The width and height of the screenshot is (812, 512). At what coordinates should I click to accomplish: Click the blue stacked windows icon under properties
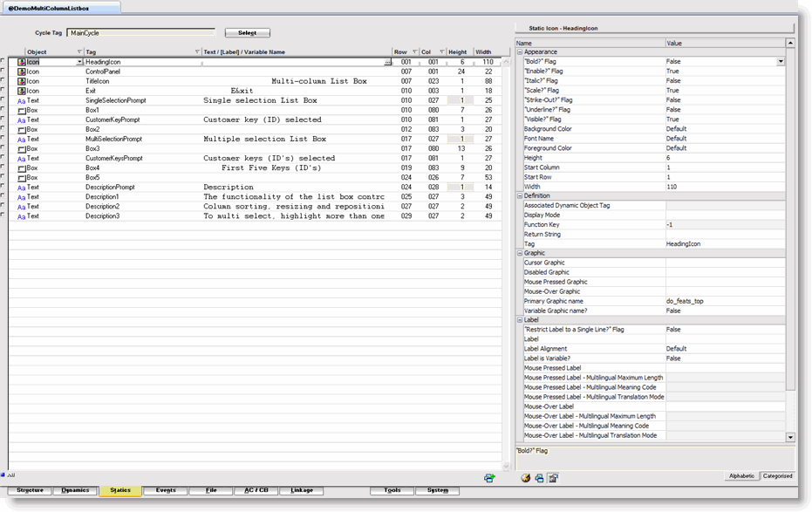(539, 478)
